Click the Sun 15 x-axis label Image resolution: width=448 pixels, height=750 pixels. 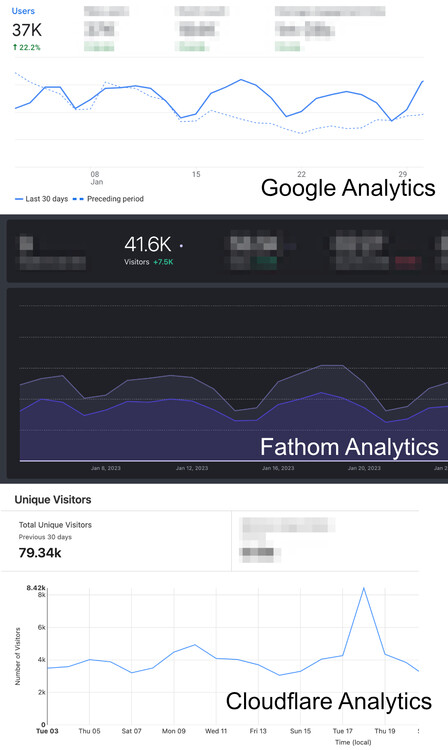(x=300, y=731)
